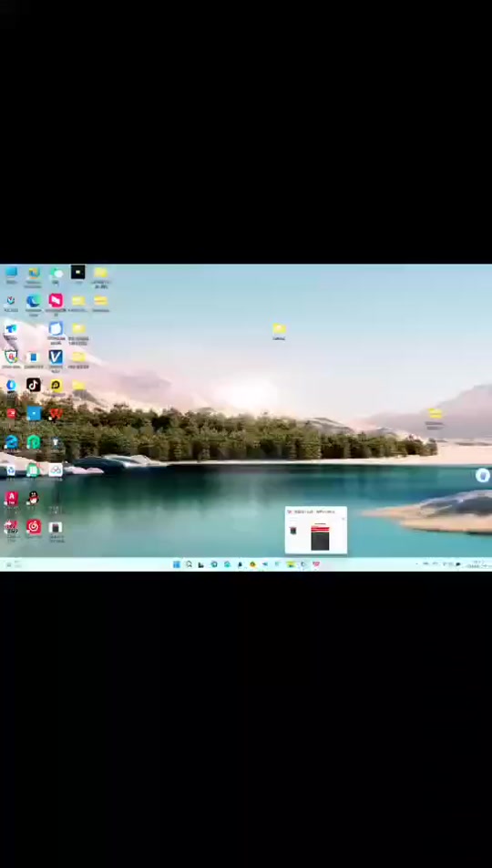Viewport: 492px width, 868px height.
Task: Select the Microsoft Edge desktop shortcut
Action: point(33,301)
